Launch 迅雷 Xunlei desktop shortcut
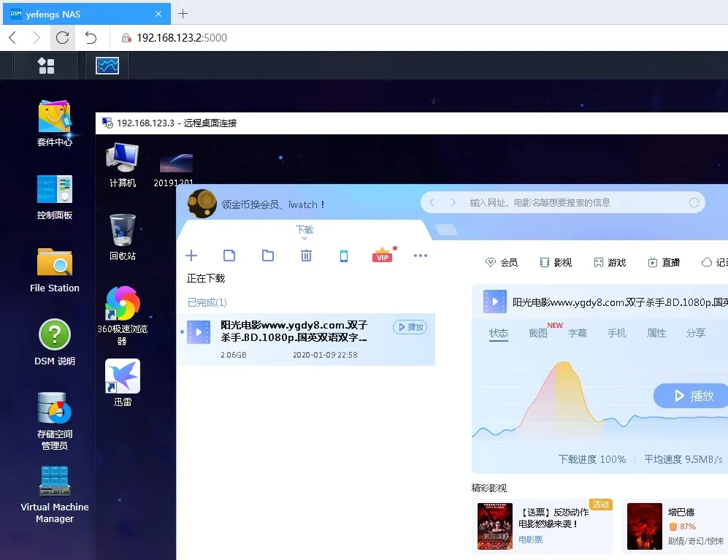The image size is (728, 560). click(x=123, y=383)
